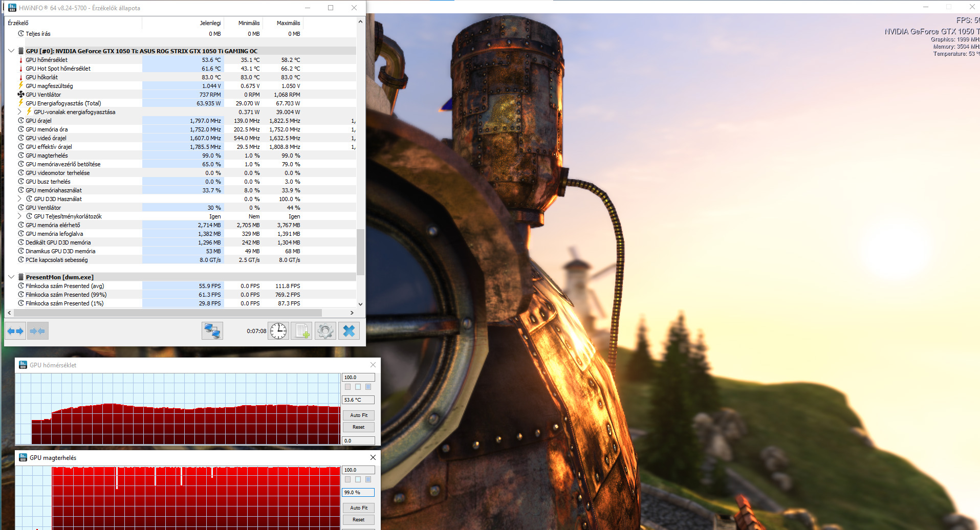Start logging with the sheet-plus icon

click(301, 331)
